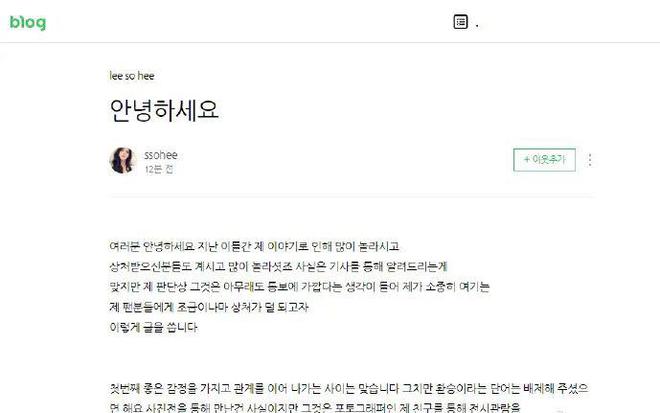
Task: Click the green blog logo
Action: point(28,23)
